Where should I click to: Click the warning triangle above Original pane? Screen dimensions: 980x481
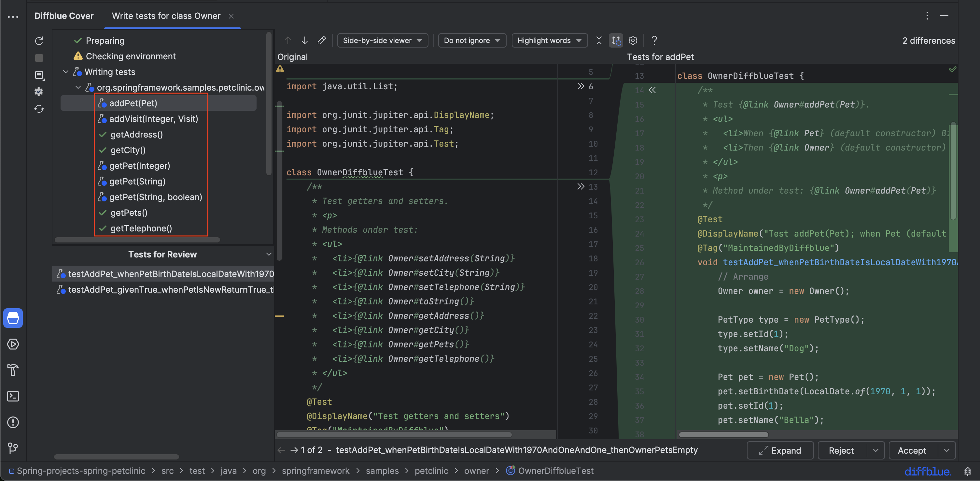click(x=280, y=69)
